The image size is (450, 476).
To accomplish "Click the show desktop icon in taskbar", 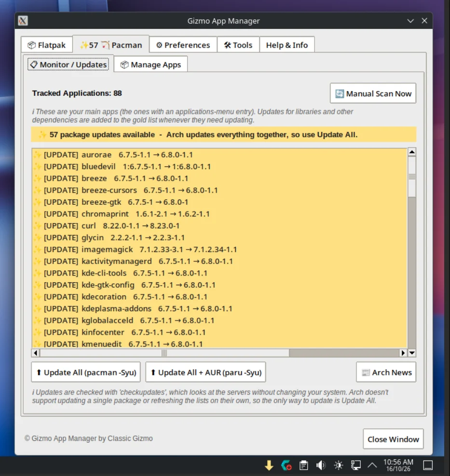I will pyautogui.click(x=428, y=465).
